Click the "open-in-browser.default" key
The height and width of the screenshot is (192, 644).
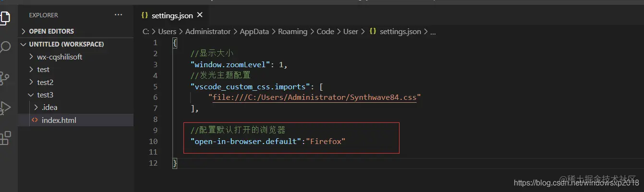click(x=246, y=142)
